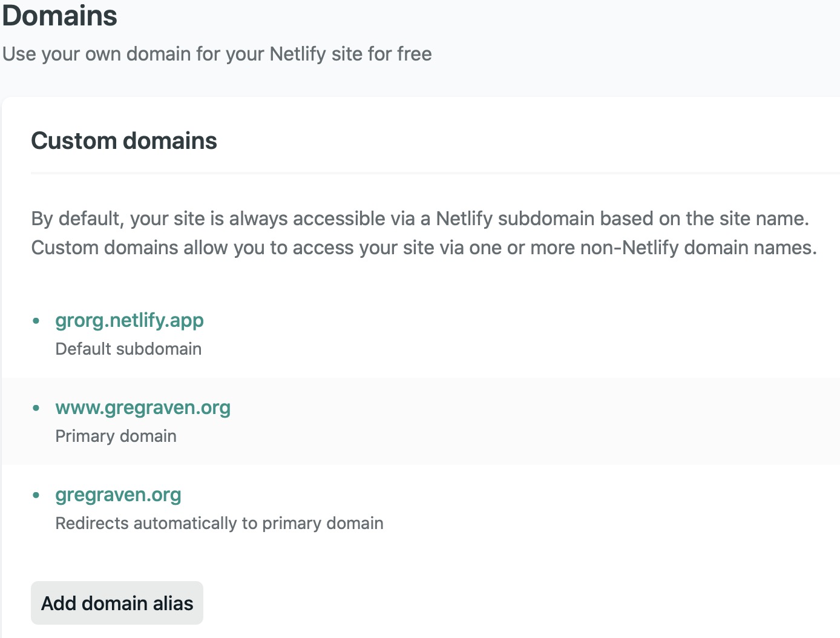Click the 'Default subdomain' label
The height and width of the screenshot is (638, 840).
[x=128, y=349]
